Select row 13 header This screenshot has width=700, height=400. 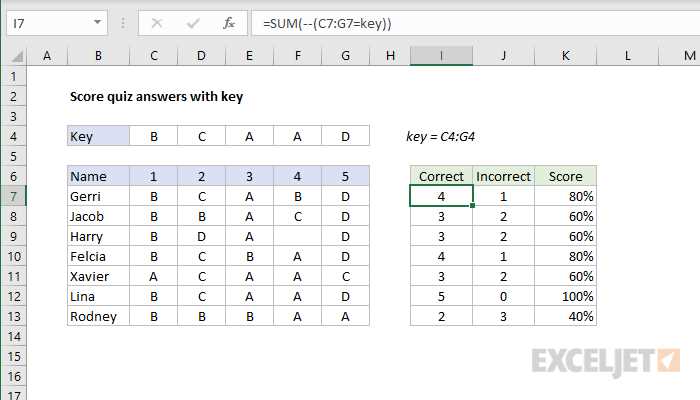tap(13, 316)
